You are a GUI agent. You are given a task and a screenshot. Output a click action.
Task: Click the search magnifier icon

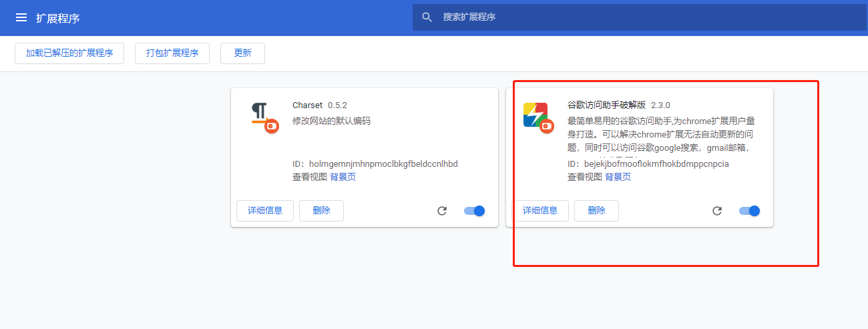[x=428, y=17]
